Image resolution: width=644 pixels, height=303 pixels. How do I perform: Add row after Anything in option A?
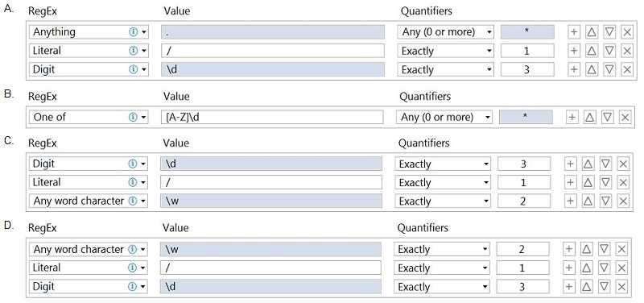[574, 32]
